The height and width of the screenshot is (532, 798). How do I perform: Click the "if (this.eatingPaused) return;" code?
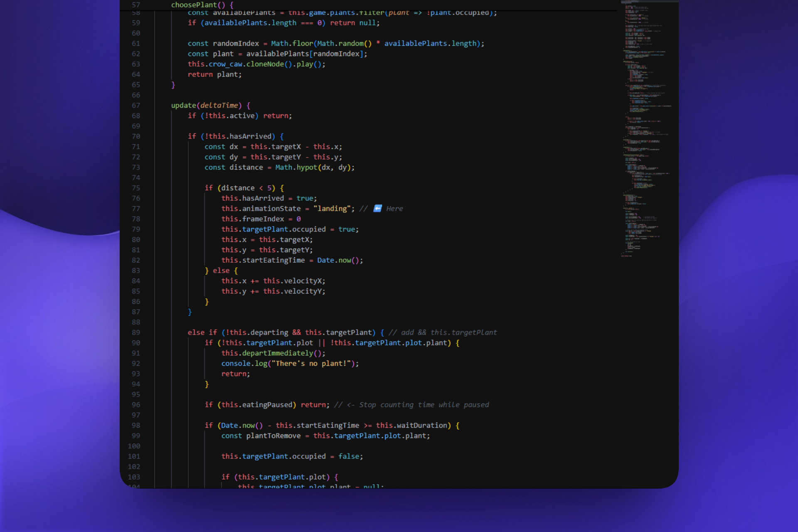(267, 405)
